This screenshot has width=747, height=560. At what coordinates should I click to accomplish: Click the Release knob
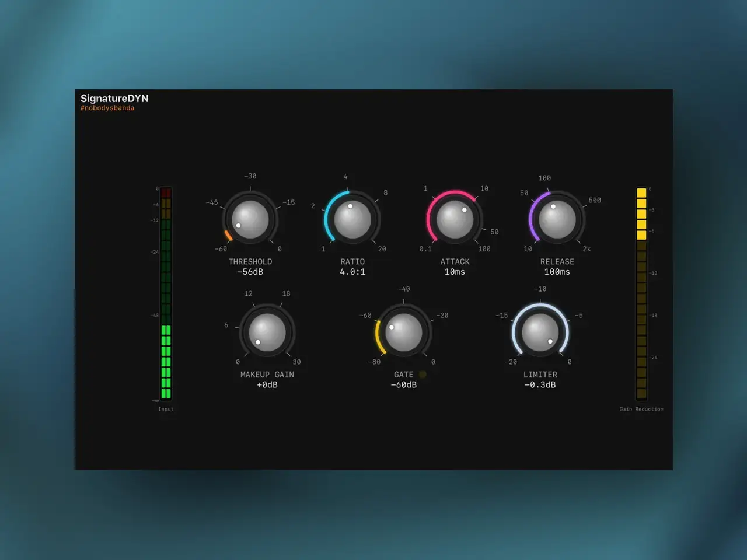557,219
